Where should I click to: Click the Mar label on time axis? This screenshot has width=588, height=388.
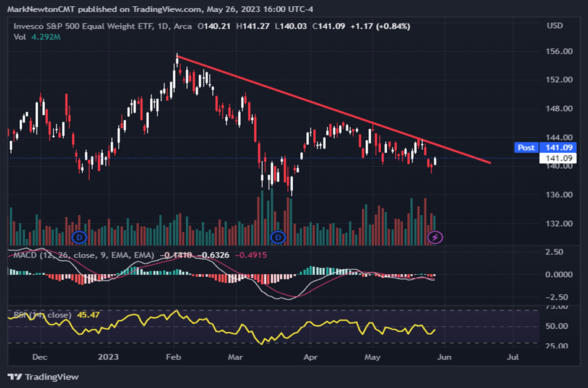coord(235,357)
